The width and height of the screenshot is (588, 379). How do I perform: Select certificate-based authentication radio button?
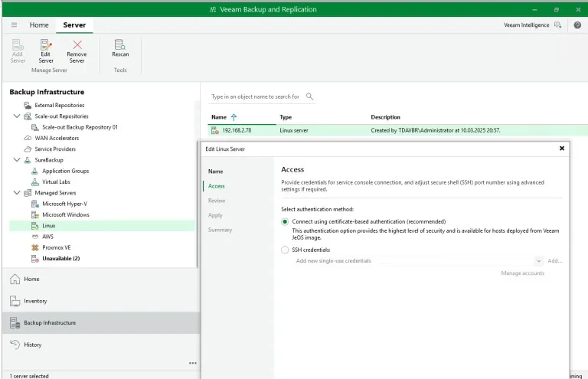(x=285, y=221)
